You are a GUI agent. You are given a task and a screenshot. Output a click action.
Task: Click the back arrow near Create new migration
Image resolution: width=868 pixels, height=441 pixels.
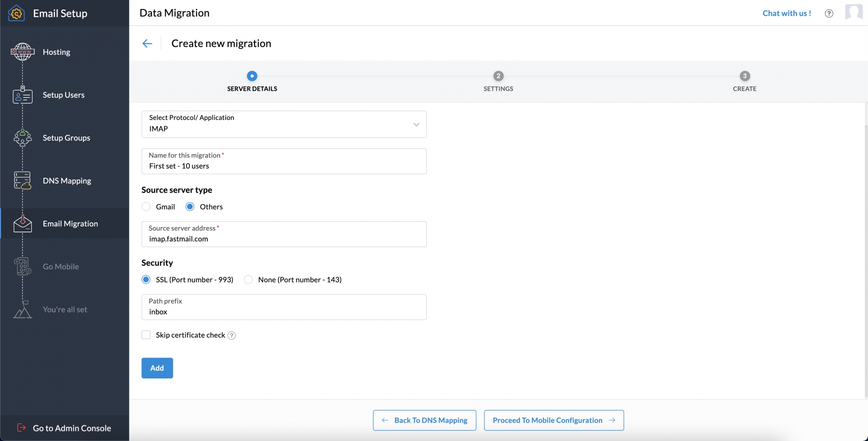point(148,43)
